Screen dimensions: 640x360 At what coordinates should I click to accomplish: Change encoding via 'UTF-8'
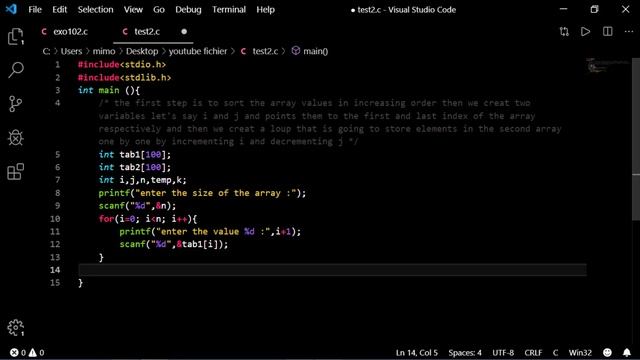(x=503, y=352)
